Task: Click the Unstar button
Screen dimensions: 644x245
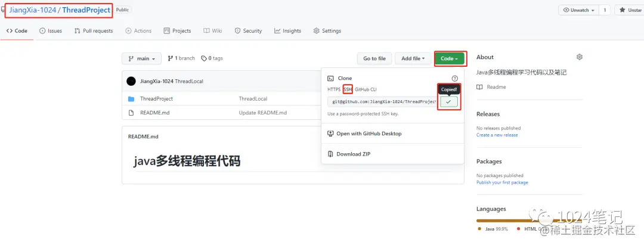Action: 630,10
